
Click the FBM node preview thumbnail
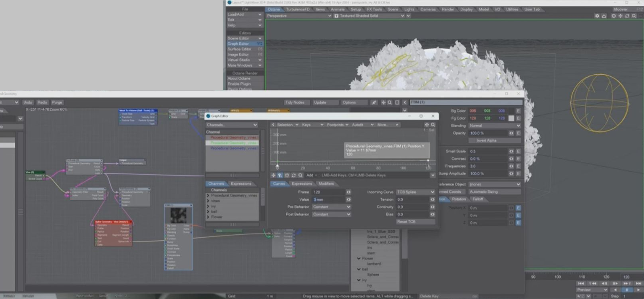pyautogui.click(x=178, y=215)
